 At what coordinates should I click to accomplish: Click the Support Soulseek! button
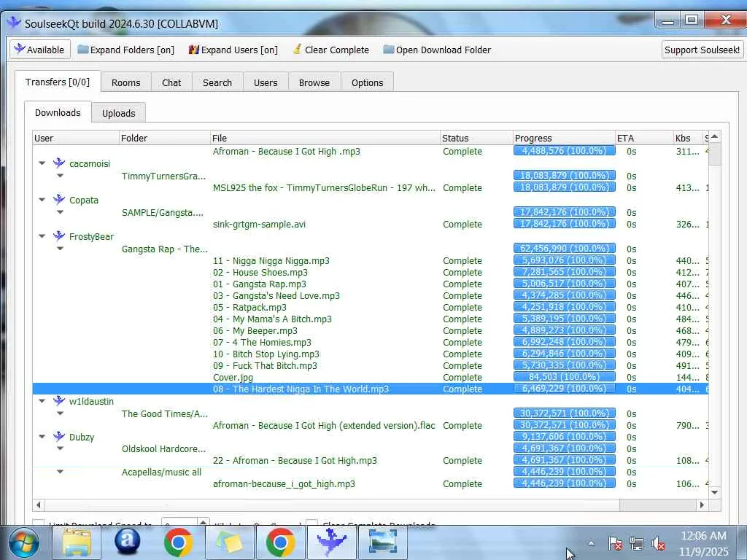(703, 50)
